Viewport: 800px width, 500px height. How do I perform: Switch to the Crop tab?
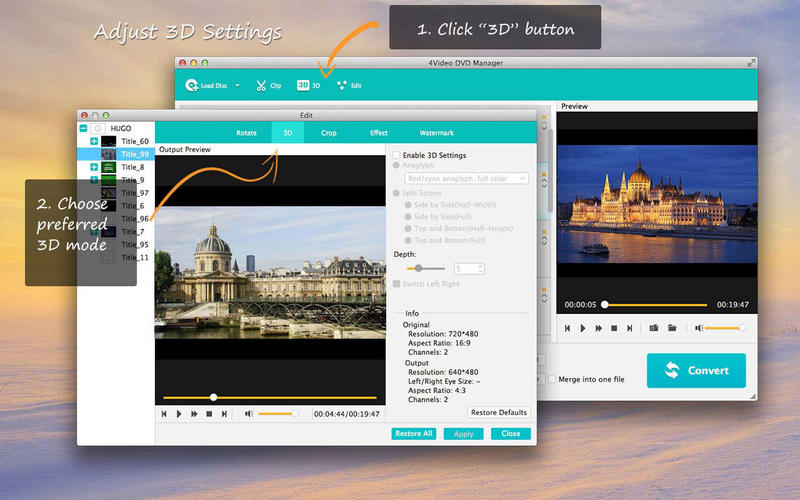[x=328, y=132]
